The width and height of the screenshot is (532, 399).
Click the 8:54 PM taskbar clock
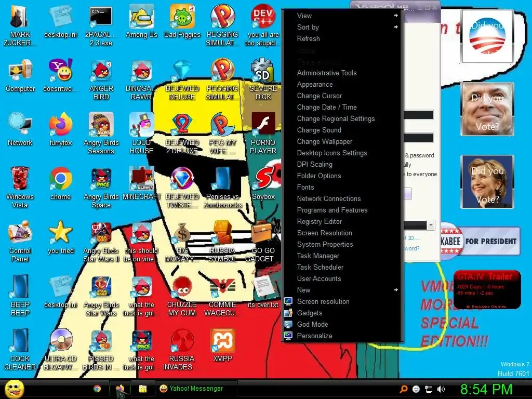click(486, 389)
